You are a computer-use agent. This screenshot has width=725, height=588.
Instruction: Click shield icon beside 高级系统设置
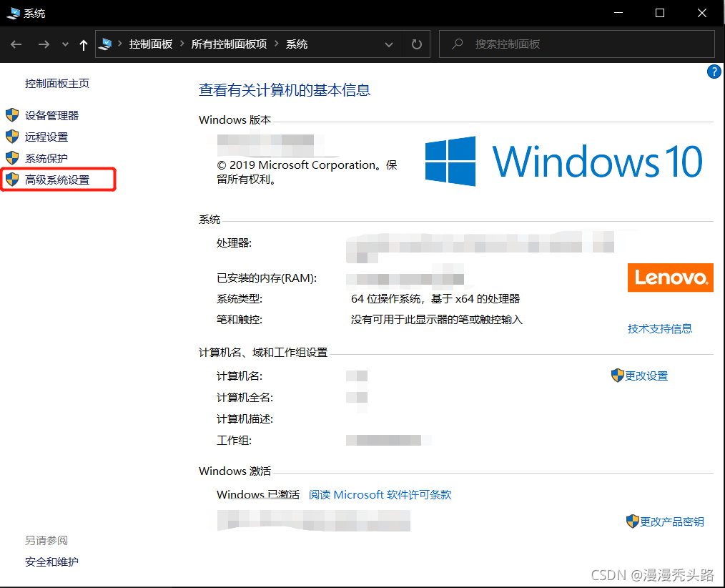[12, 180]
